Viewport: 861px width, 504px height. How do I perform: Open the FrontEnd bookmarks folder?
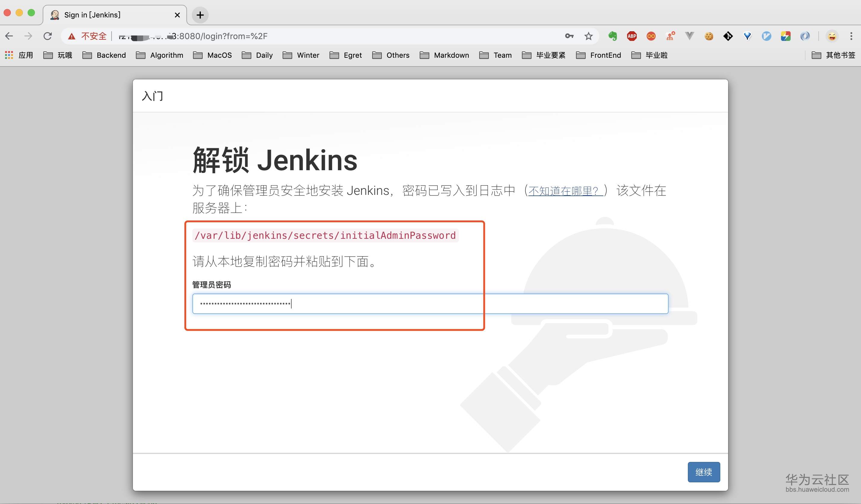pyautogui.click(x=598, y=55)
